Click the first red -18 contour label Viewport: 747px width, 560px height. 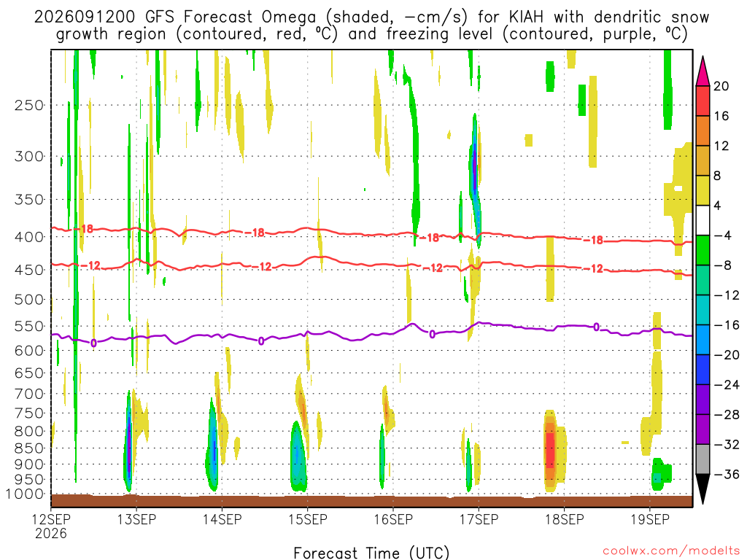point(86,229)
